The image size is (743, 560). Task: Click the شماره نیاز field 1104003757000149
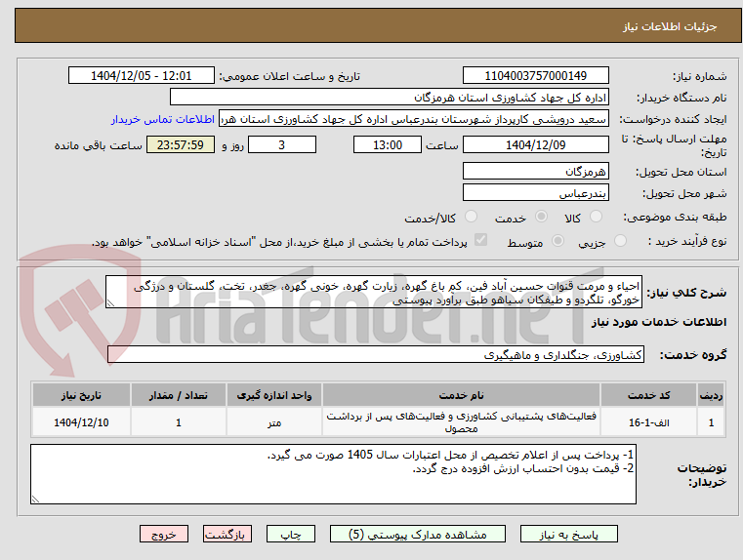[535, 76]
